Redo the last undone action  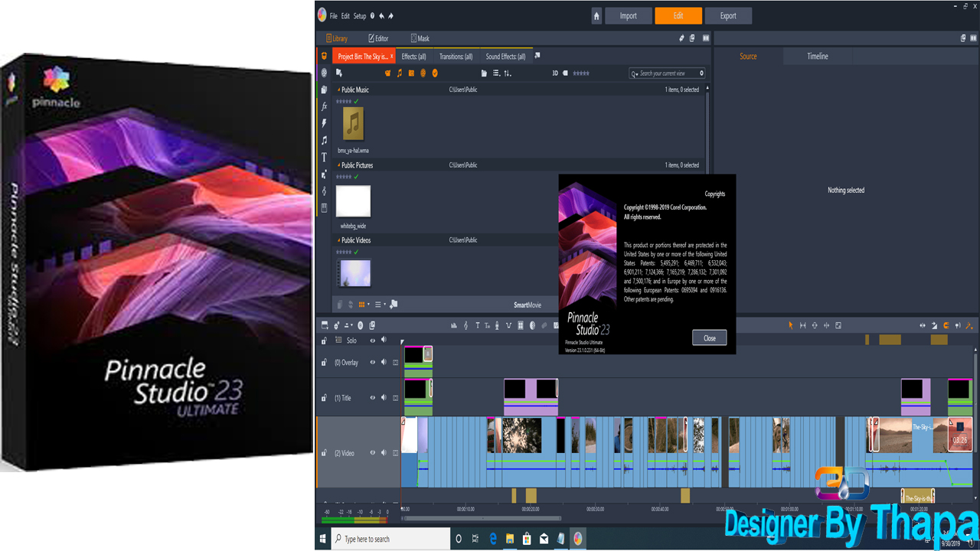point(391,16)
